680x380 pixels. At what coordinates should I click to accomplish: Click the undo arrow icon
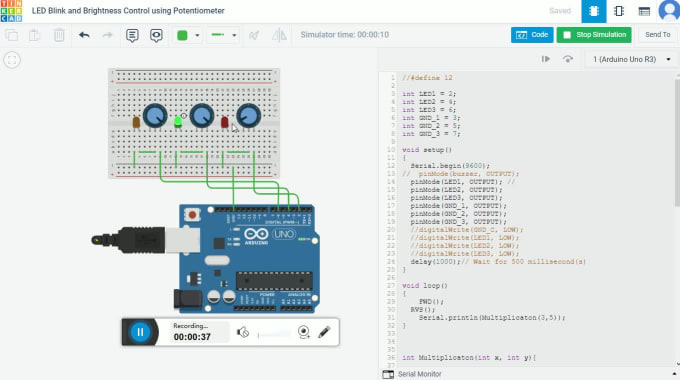click(x=84, y=35)
